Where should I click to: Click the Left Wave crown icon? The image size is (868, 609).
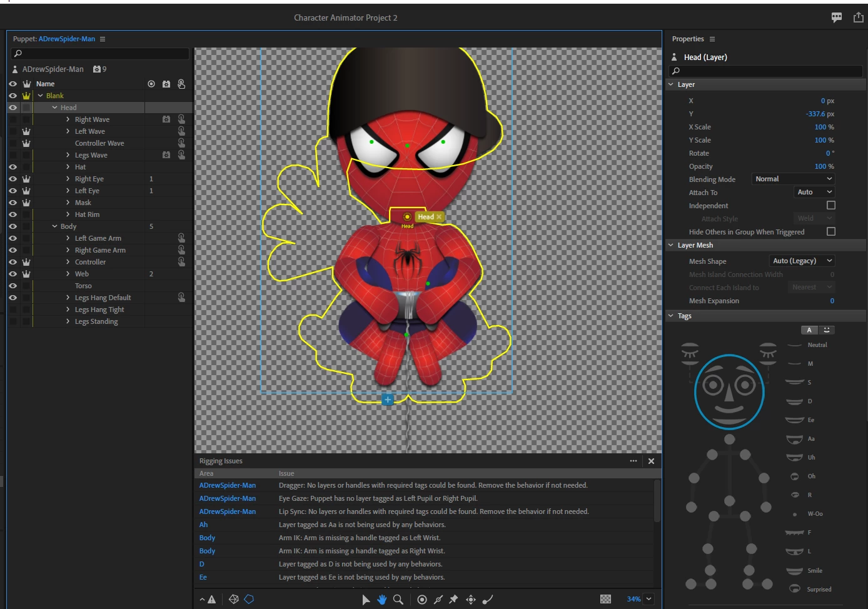point(26,131)
